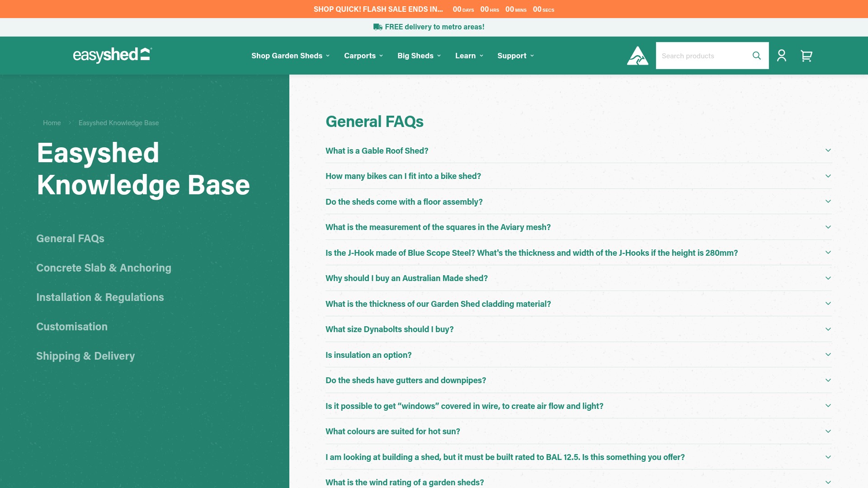Go to Customisation section
The image size is (868, 488).
tap(72, 327)
